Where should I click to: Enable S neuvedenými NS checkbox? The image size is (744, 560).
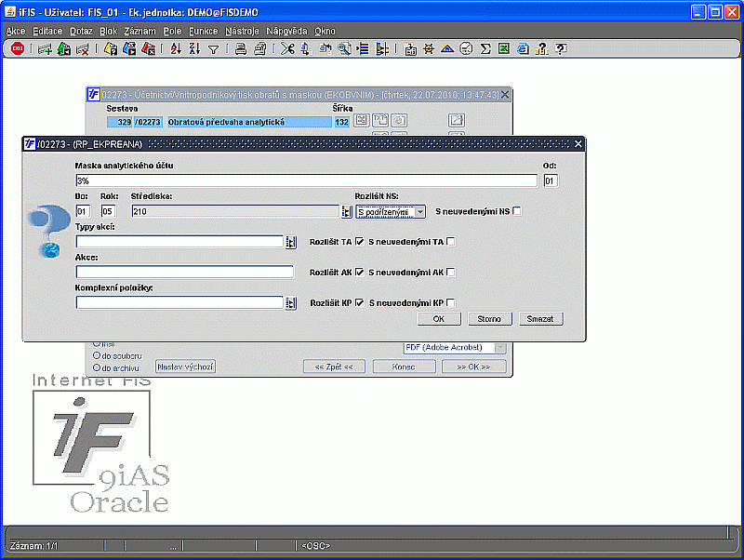[517, 211]
